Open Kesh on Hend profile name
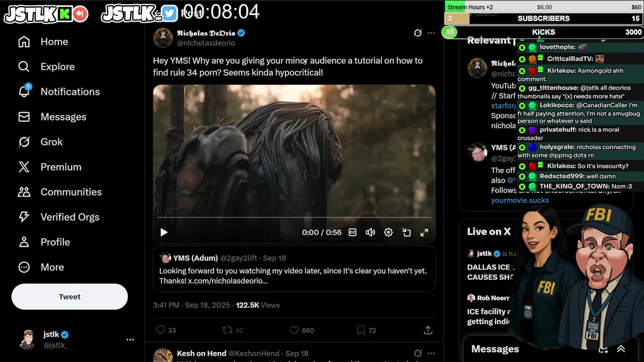The width and height of the screenshot is (644, 362). [201, 353]
